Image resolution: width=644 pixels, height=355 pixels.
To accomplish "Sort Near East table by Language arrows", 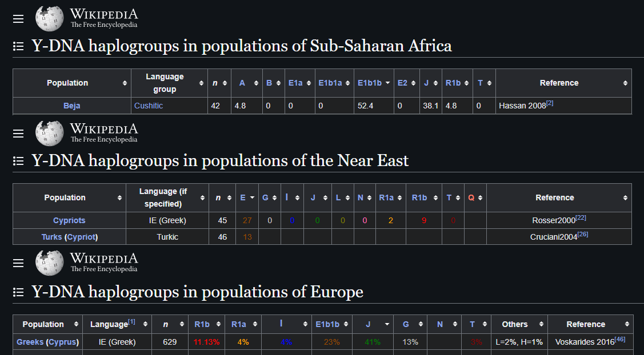I will pyautogui.click(x=202, y=198).
